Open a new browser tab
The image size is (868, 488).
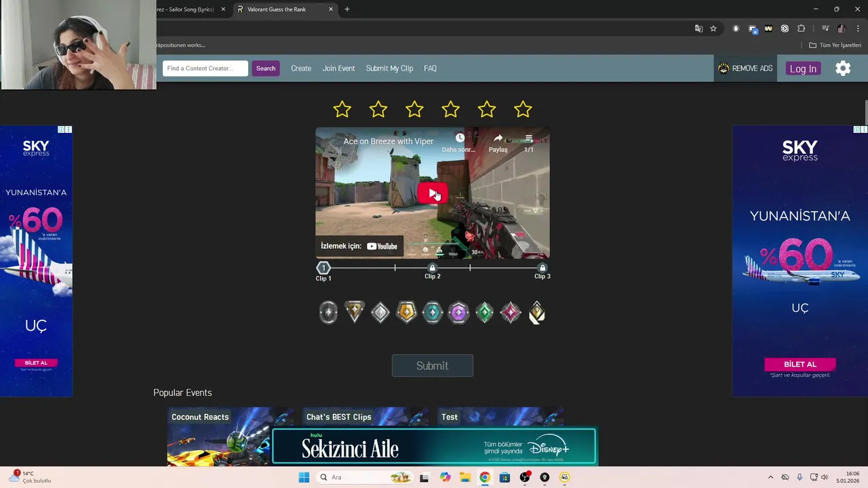point(347,9)
